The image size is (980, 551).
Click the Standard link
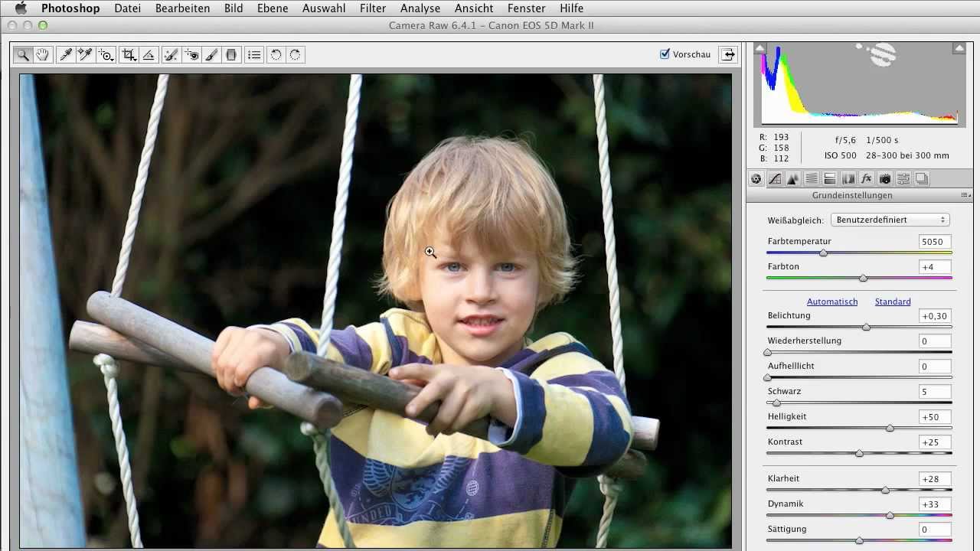tap(893, 302)
